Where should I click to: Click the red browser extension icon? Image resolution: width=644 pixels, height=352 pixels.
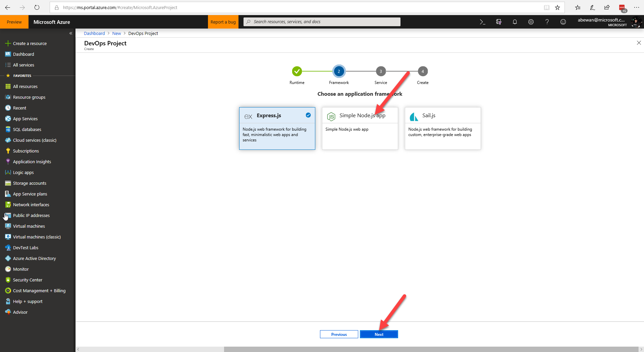click(x=622, y=8)
